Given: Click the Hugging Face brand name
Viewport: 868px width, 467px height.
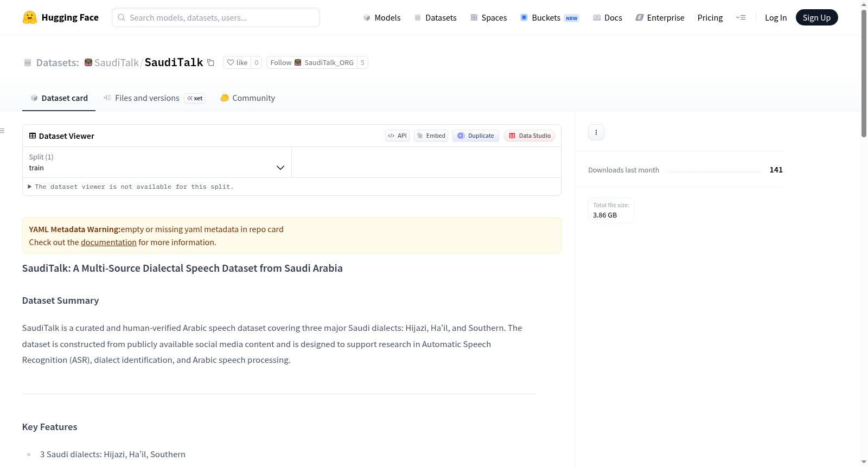Looking at the screenshot, I should point(70,17).
